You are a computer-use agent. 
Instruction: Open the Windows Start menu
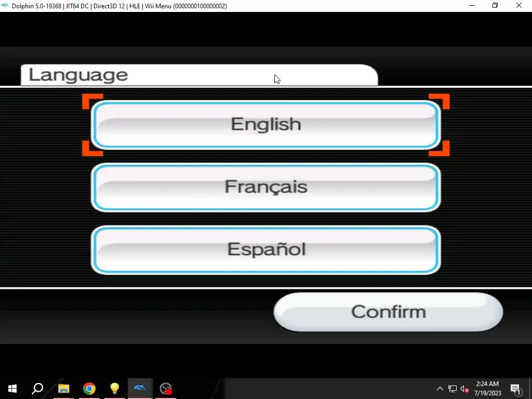click(12, 389)
